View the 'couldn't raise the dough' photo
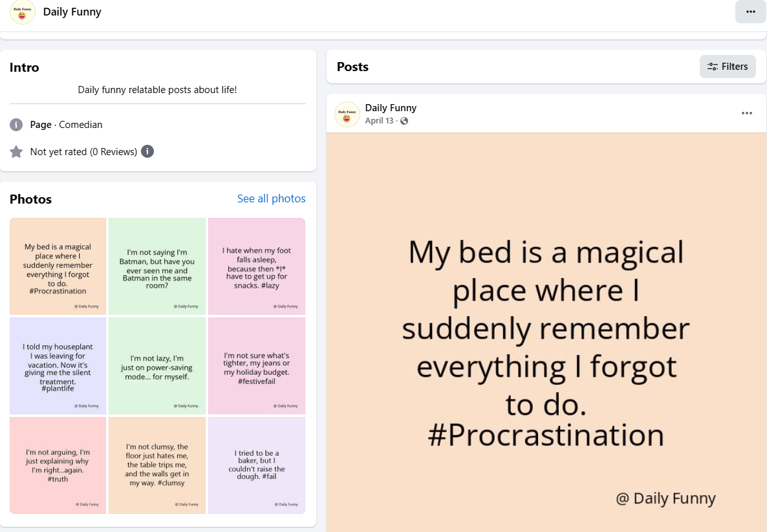The width and height of the screenshot is (767, 532). click(257, 465)
